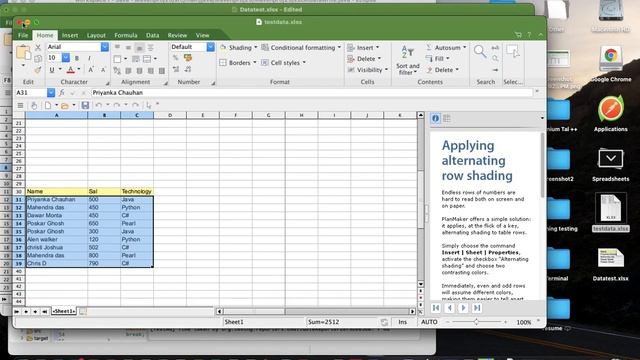Switch to the Review ribbon tab
The image size is (640, 360).
coord(177,35)
